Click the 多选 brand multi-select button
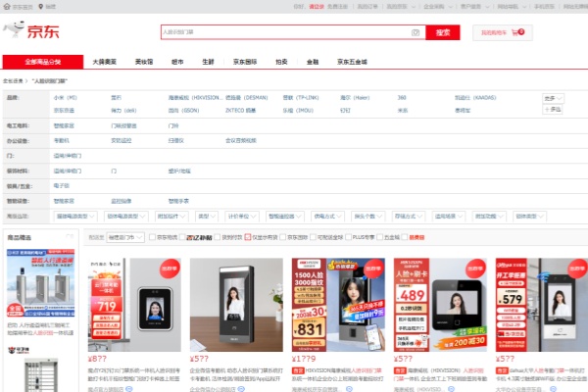The height and width of the screenshot is (392, 588). point(553,110)
